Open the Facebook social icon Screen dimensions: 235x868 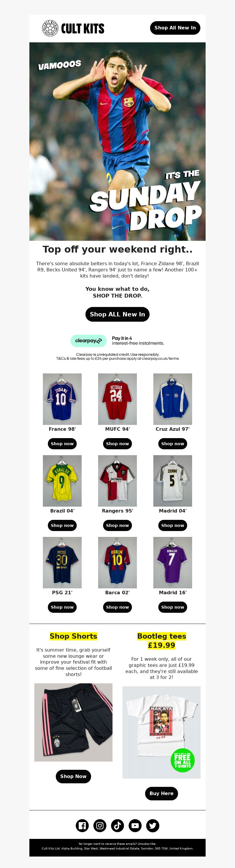82,825
